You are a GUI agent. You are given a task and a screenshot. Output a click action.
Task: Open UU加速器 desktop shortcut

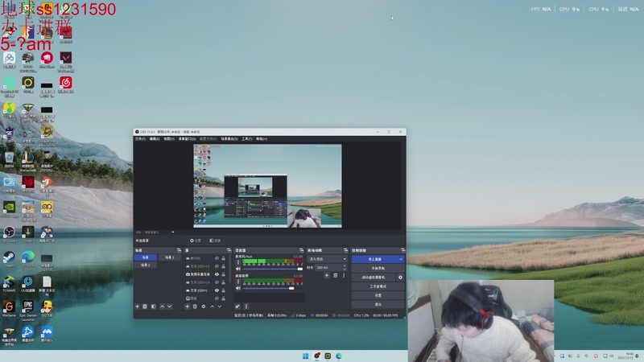(x=28, y=284)
